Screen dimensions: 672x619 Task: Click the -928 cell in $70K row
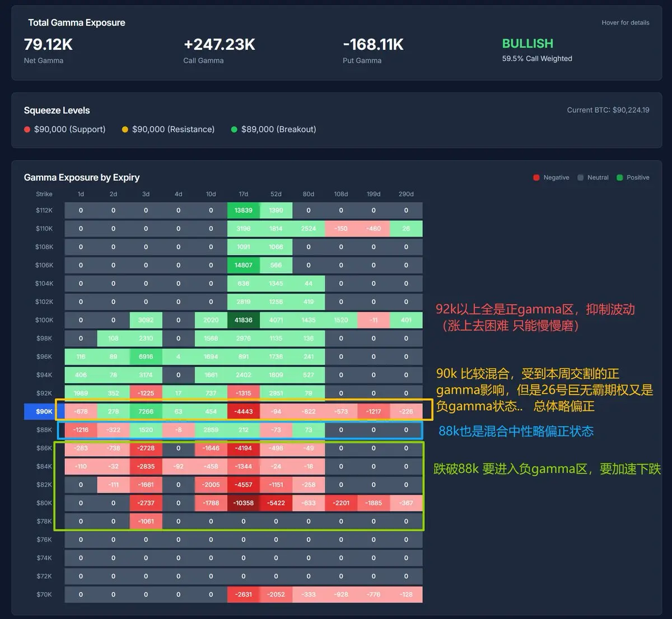pyautogui.click(x=341, y=594)
